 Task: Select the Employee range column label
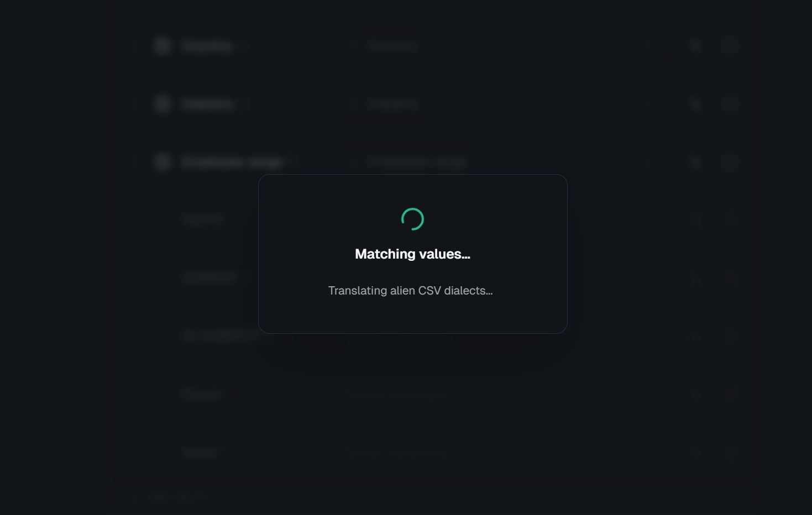tap(232, 162)
